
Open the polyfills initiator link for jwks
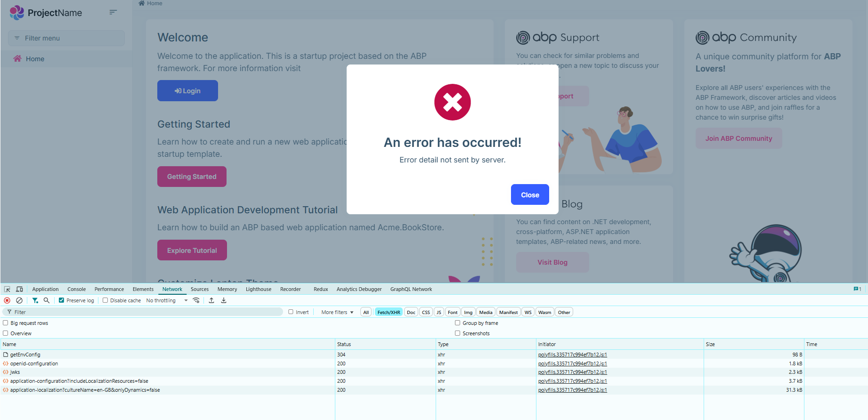tap(572, 372)
